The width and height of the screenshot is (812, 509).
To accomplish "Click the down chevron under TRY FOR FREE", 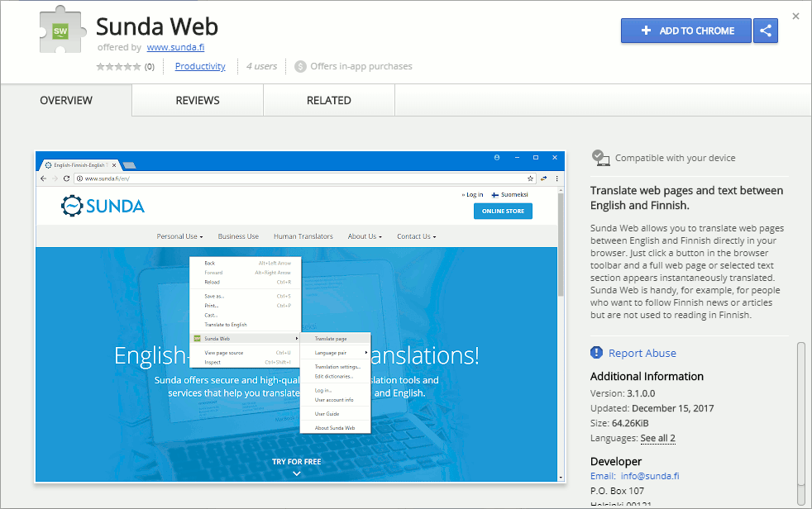I will (296, 473).
